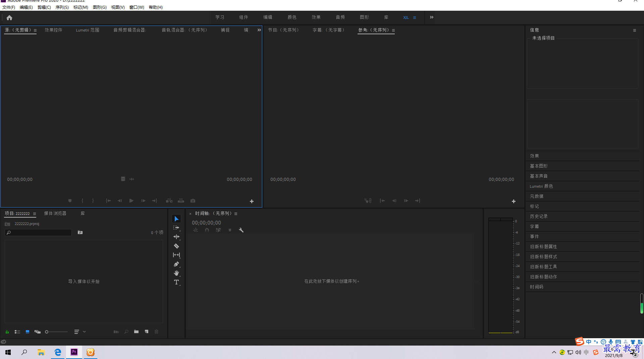Switch project panel to list view
Screen dimensions: 644x359
pos(17,332)
